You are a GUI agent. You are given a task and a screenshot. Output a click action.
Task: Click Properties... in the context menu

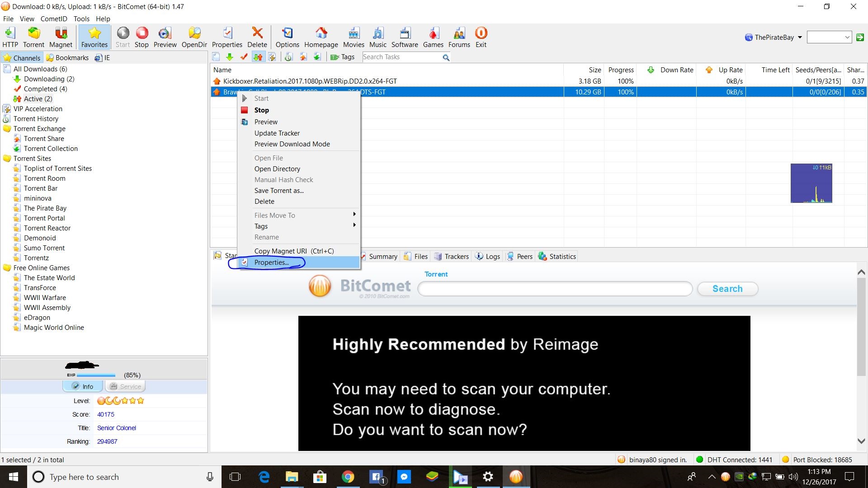(299, 263)
